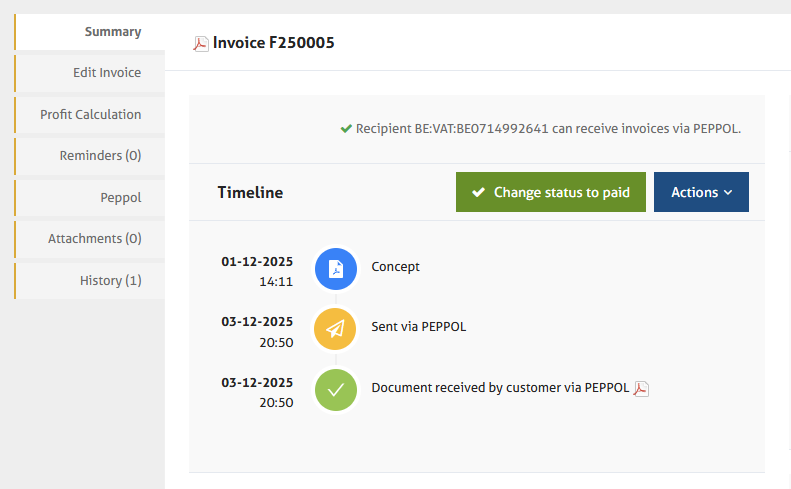Click the Invoice F250005 title
Screen dimensions: 791x489
coord(273,43)
